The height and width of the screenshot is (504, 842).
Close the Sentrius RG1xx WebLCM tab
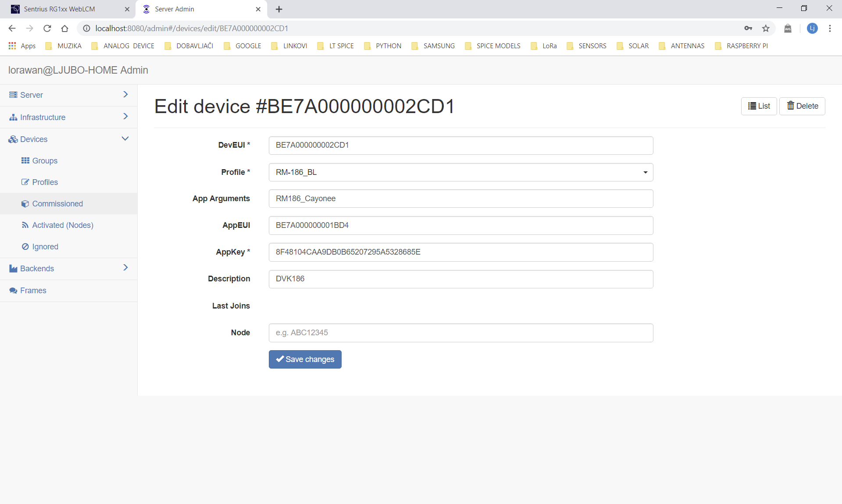(127, 9)
